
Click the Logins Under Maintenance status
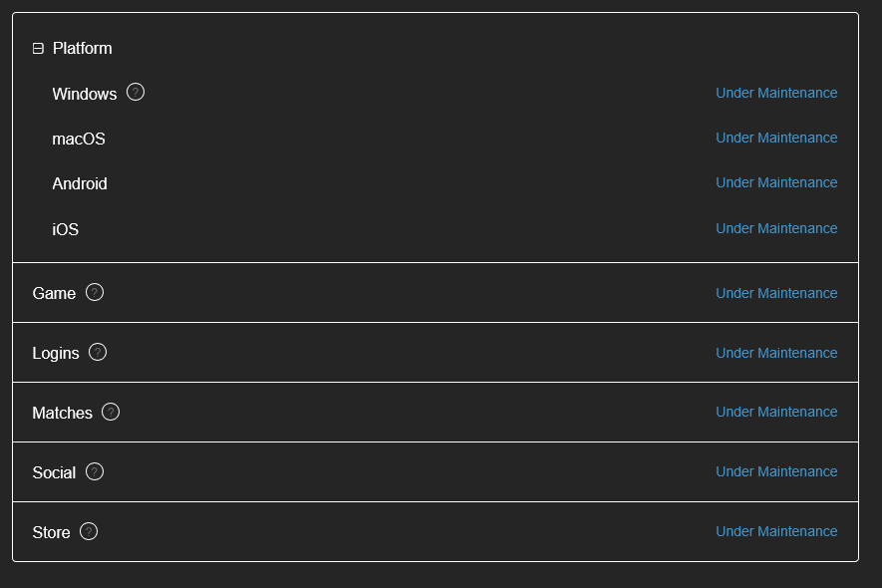(776, 353)
